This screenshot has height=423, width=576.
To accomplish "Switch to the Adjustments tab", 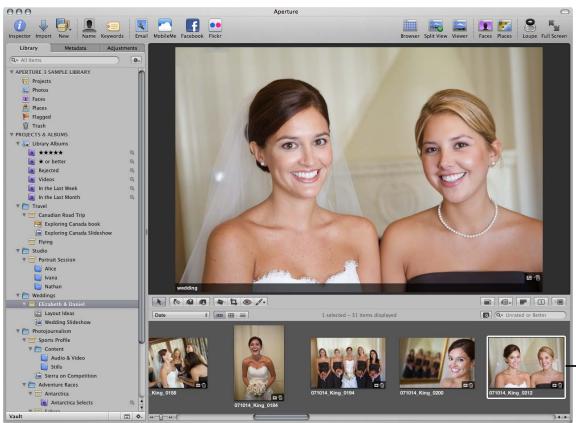I will pos(122,48).
